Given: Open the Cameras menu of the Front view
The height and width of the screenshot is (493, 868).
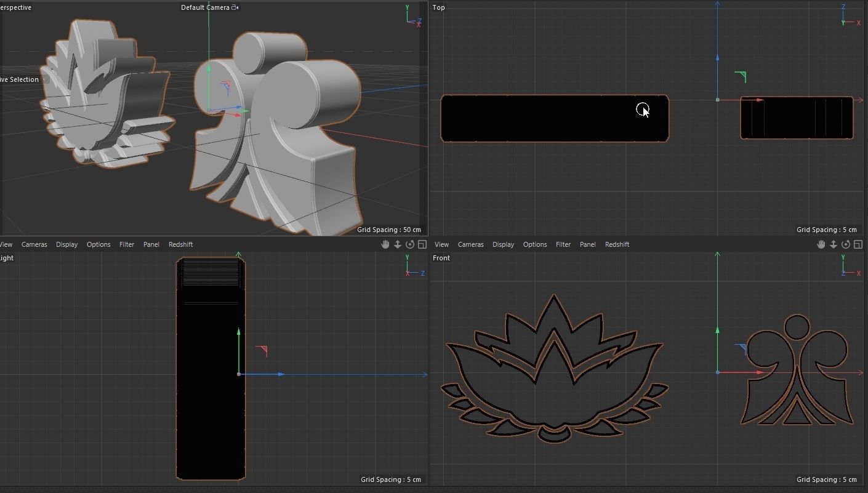Looking at the screenshot, I should click(x=471, y=244).
